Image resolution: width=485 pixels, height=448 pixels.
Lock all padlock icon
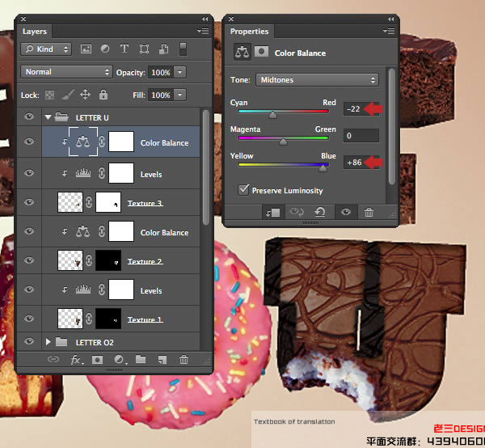(x=103, y=95)
